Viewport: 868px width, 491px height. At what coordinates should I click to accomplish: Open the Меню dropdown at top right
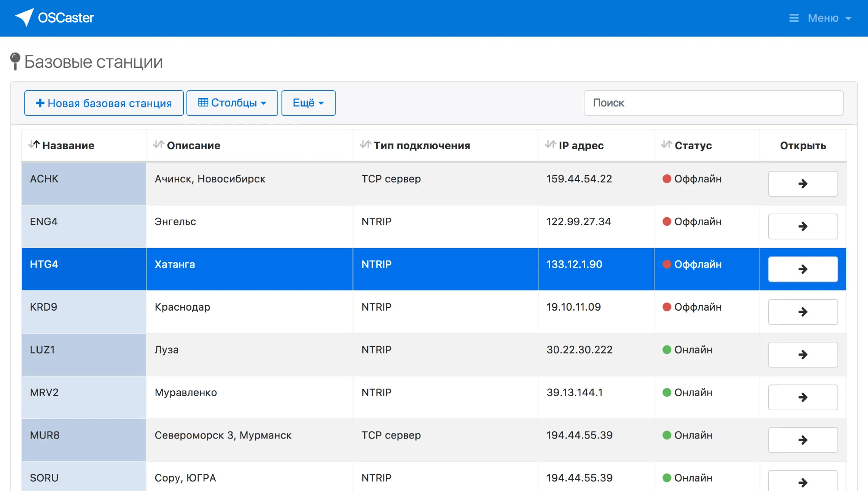coord(824,18)
